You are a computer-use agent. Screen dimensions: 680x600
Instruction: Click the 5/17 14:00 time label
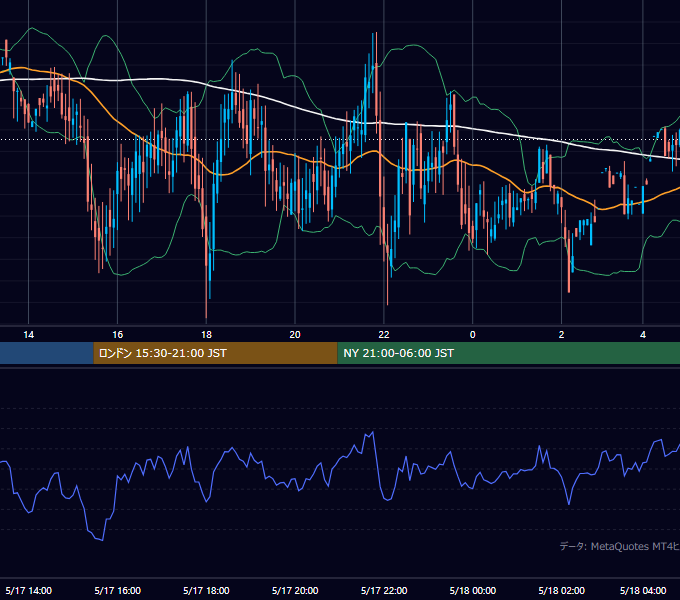[29, 590]
